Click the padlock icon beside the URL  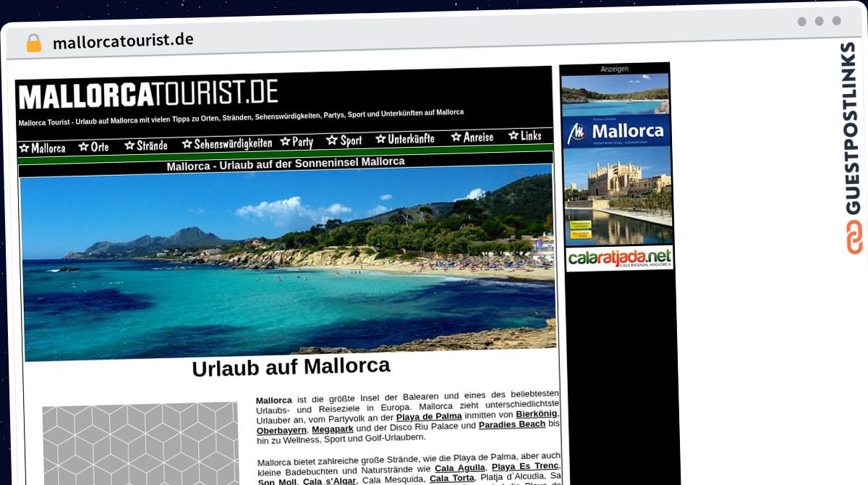pos(33,43)
